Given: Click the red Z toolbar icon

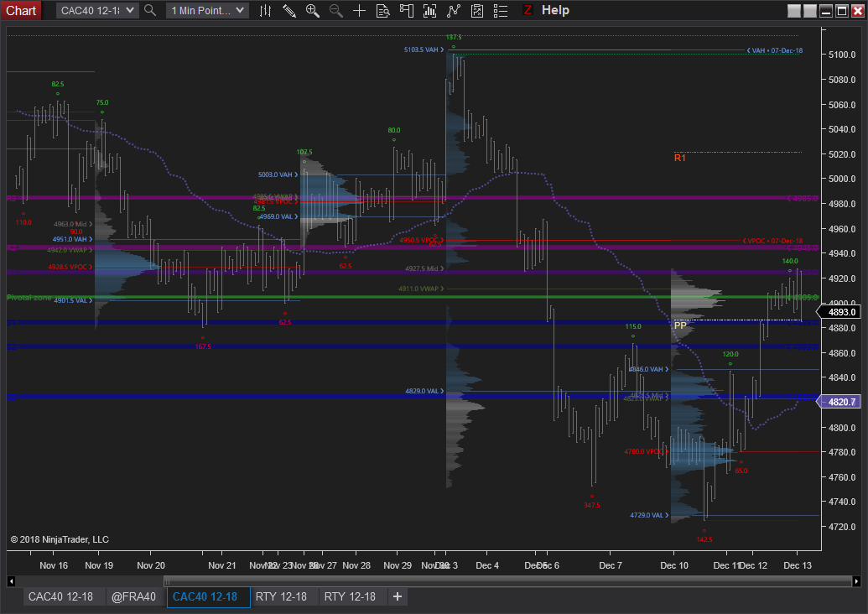Looking at the screenshot, I should 528,10.
